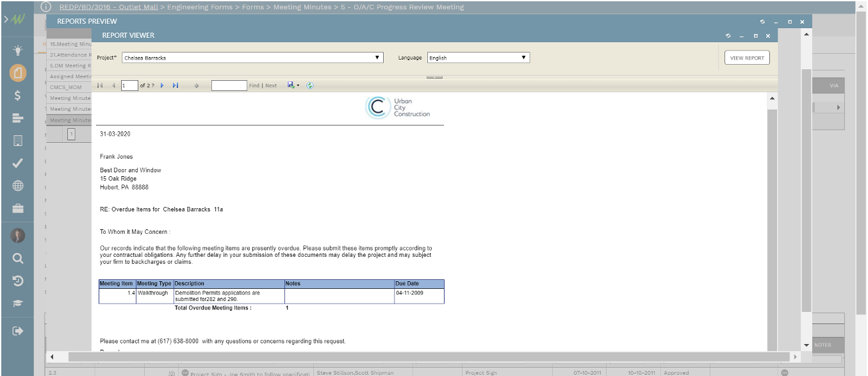868x376 pixels.
Task: Select the Assigned Meeting report in list
Action: [x=69, y=76]
